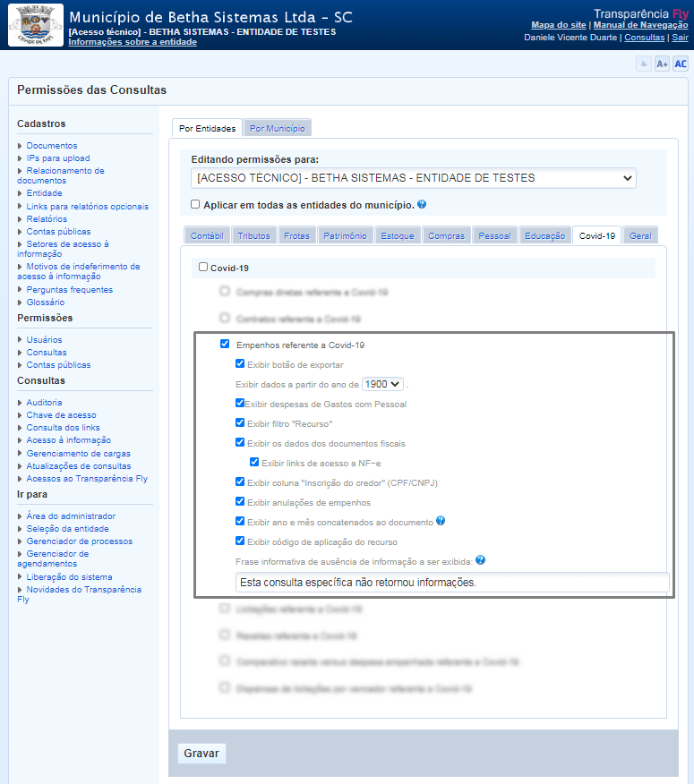The height and width of the screenshot is (784, 694).
Task: Click help icon next to concatenated year and month
Action: coord(441,521)
